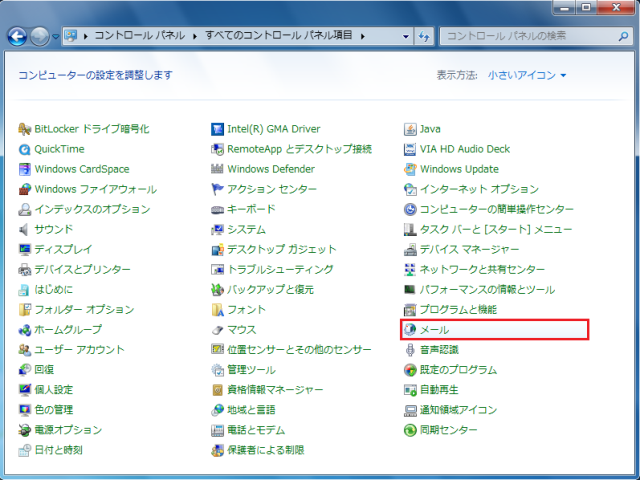
Task: Open the フォント folder icon
Action: [x=217, y=309]
